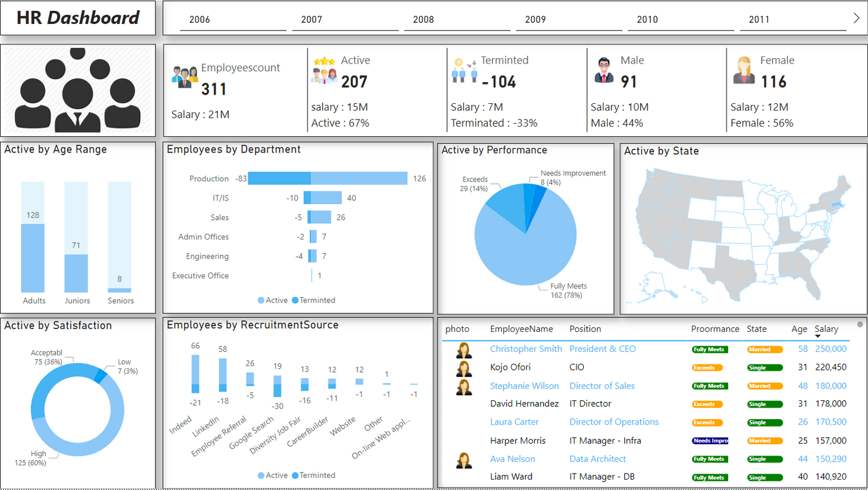
Task: Select year 2008 in the year slicer
Action: (423, 20)
